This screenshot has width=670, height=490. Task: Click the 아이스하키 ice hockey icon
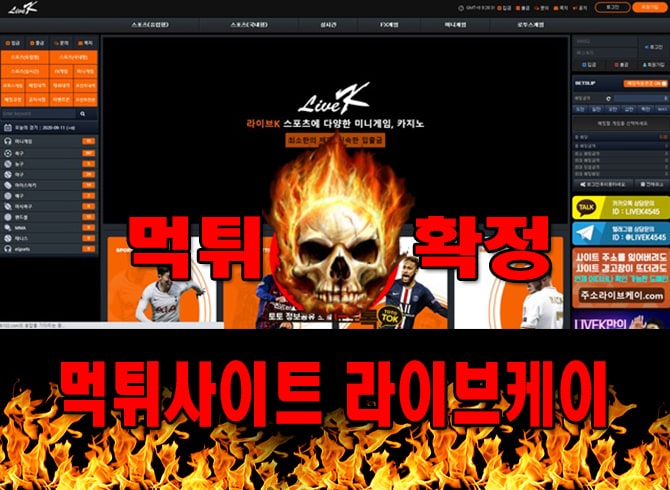pyautogui.click(x=7, y=185)
